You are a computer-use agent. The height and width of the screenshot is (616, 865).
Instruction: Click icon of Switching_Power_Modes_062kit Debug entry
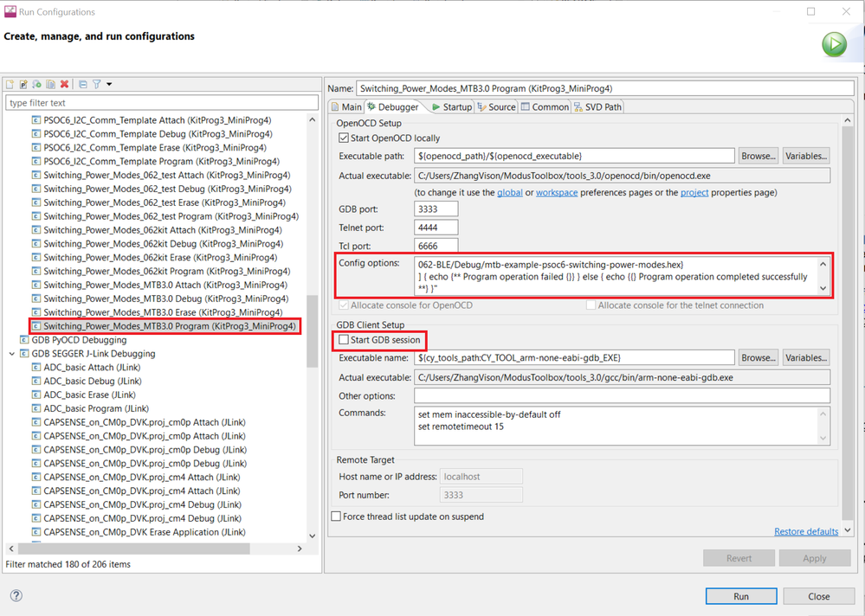tap(36, 243)
